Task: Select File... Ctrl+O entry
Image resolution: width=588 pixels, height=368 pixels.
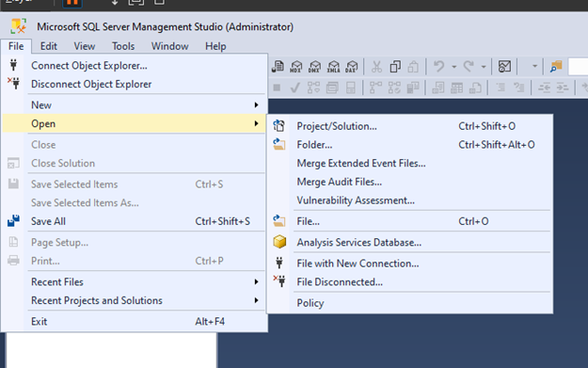Action: coord(409,221)
